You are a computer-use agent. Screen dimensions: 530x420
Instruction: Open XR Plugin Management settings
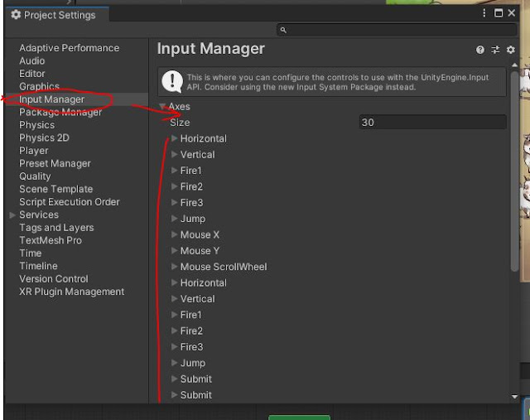[71, 292]
